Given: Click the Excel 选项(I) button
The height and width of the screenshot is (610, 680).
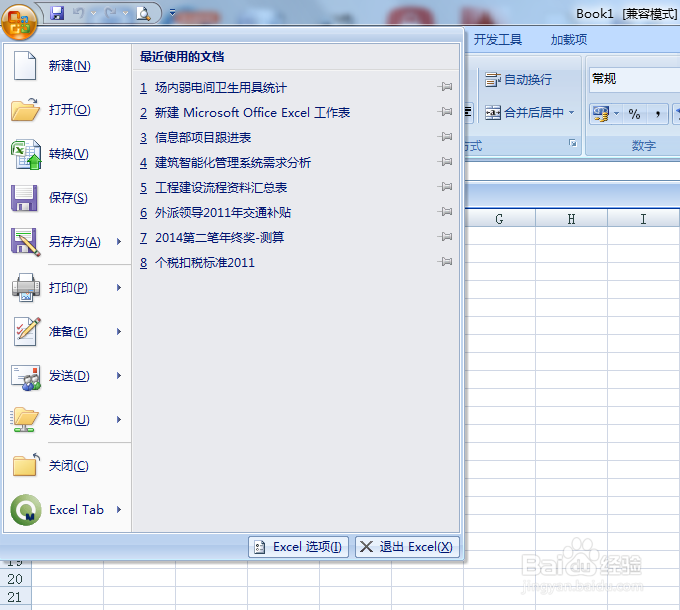Looking at the screenshot, I should [x=298, y=547].
